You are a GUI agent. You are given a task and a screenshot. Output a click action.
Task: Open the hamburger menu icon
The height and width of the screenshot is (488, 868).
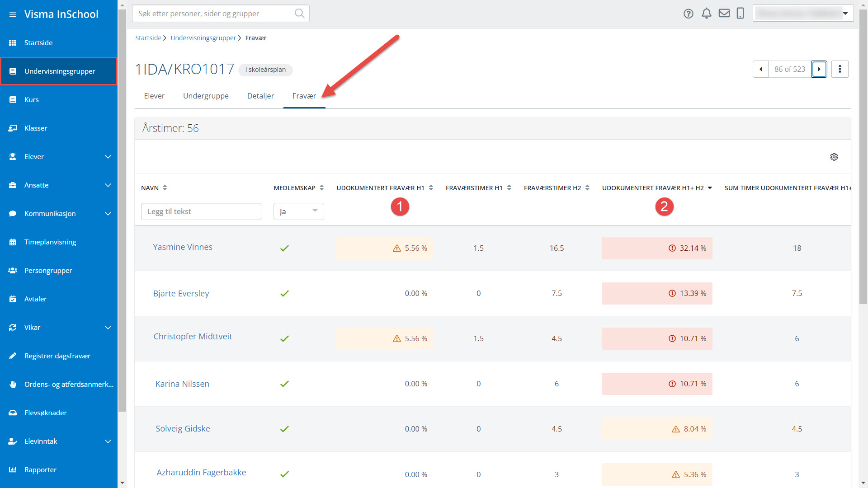click(x=13, y=14)
